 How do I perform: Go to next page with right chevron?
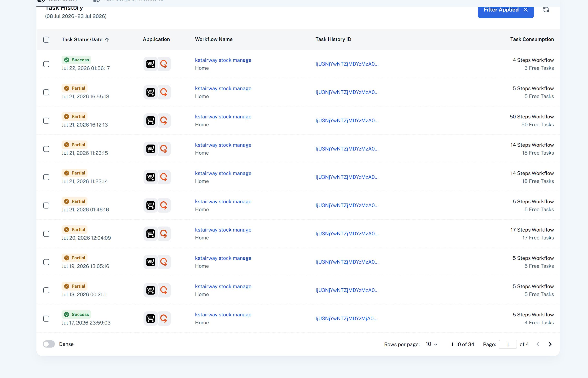coord(550,344)
